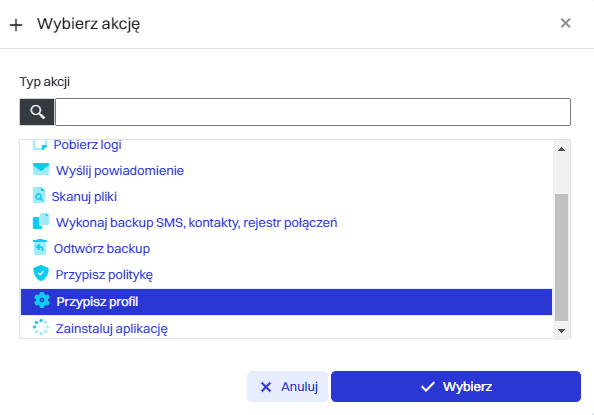594x415 pixels.
Task: Choose the Zainstaluj aplikację action
Action: [x=286, y=328]
